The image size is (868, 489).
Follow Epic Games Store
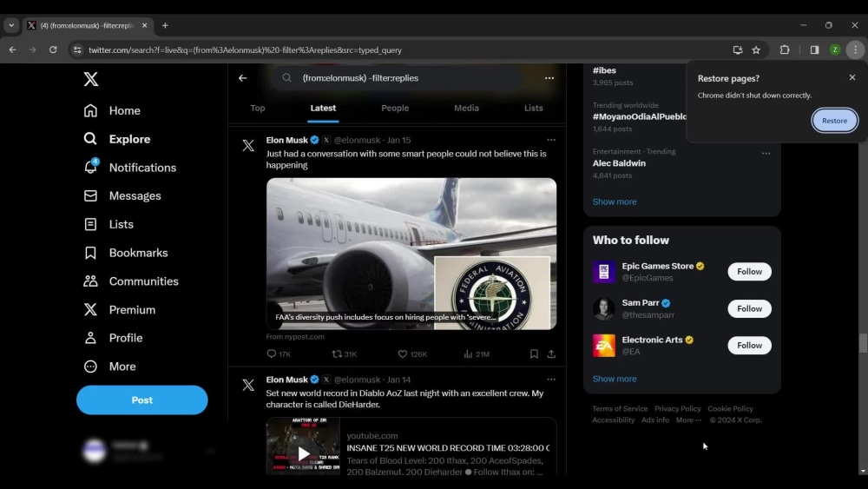pos(749,271)
